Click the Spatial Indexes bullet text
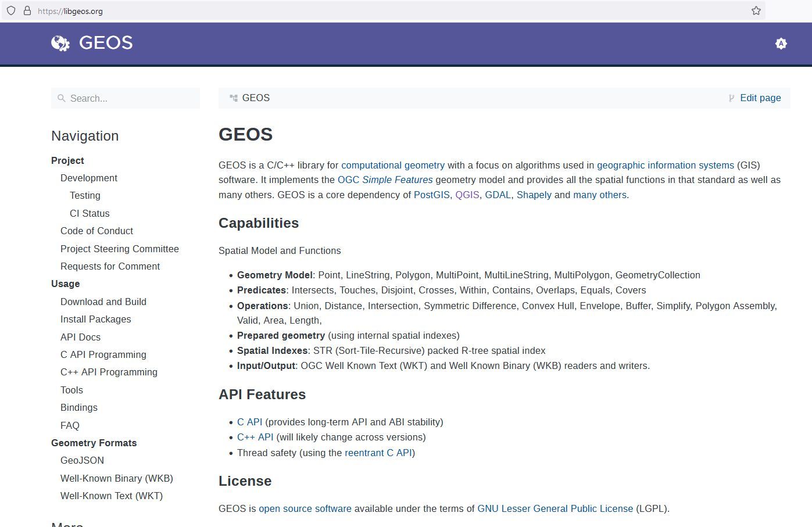The image size is (812, 527). pos(391,350)
